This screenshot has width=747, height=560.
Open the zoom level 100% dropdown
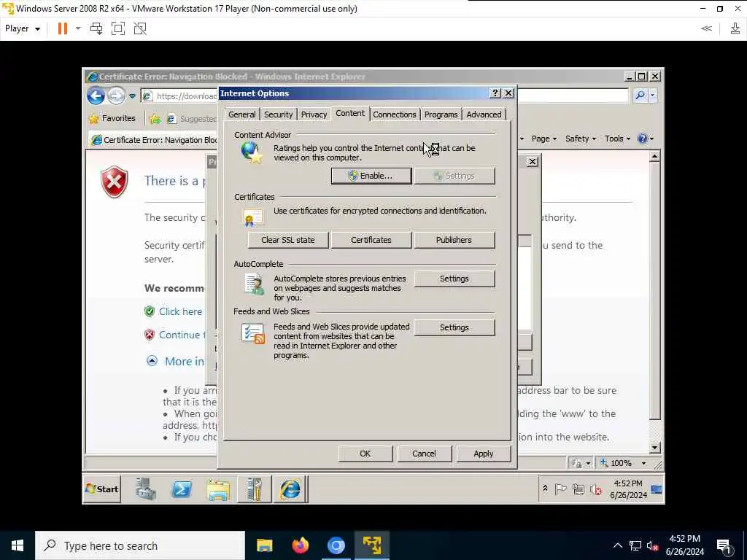coord(643,463)
